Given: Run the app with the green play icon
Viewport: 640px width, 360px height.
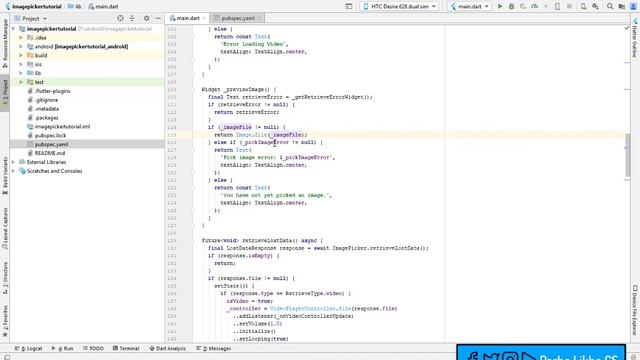Looking at the screenshot, I should point(500,7).
